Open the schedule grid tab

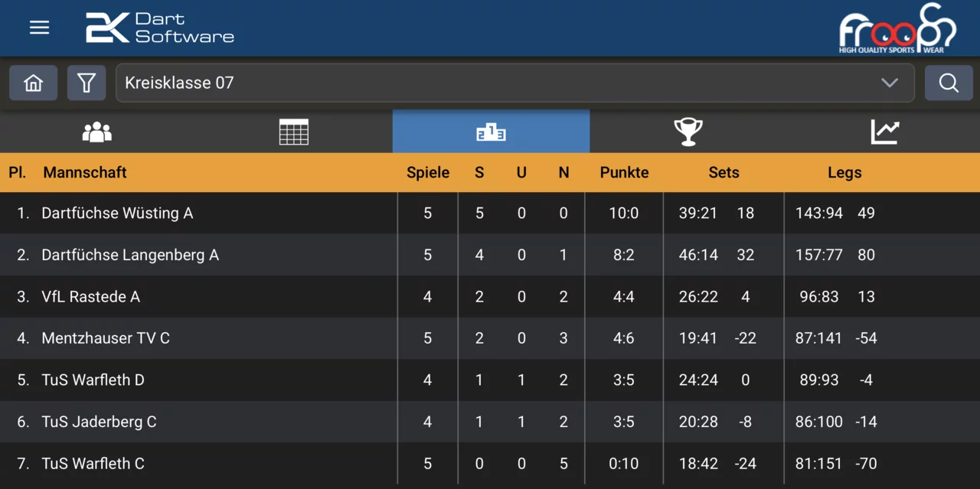(294, 132)
